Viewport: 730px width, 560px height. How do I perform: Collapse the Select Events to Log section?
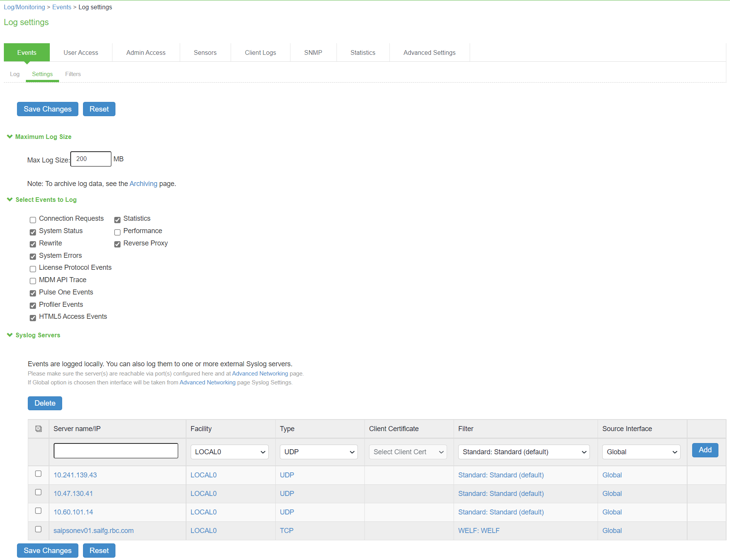[9, 200]
